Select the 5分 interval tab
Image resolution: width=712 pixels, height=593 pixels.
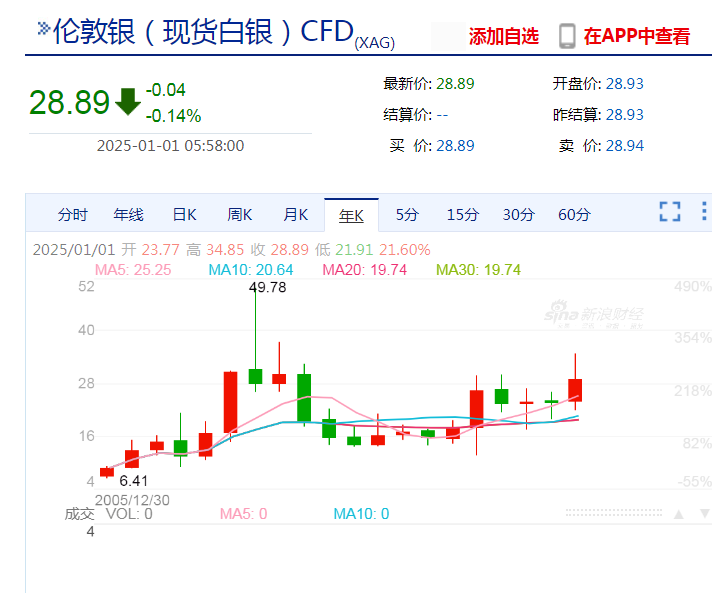click(x=407, y=214)
